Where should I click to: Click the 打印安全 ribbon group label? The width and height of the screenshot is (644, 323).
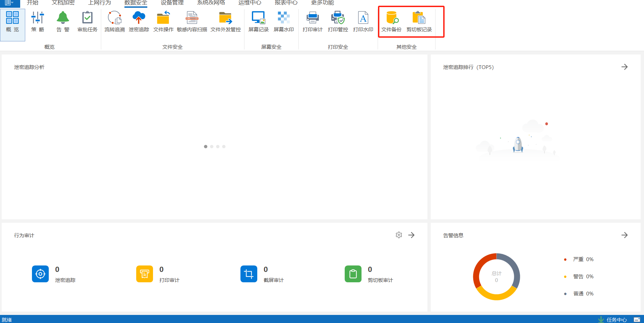click(x=338, y=47)
